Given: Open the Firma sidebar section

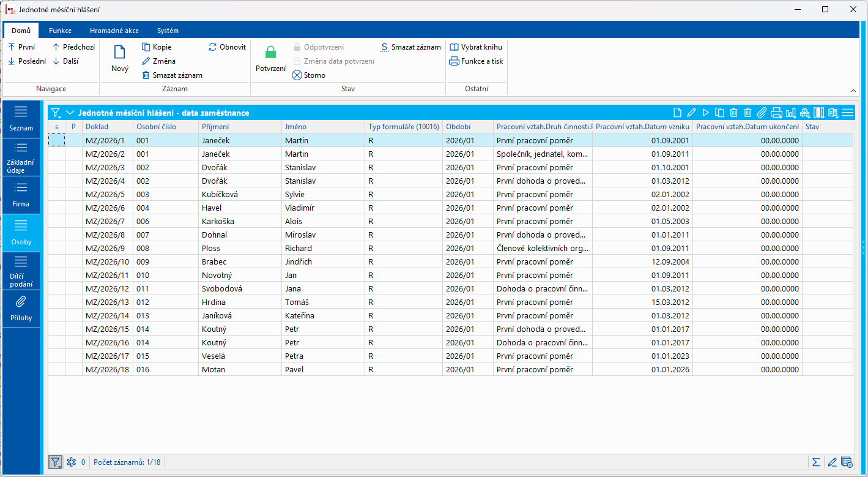Looking at the screenshot, I should (x=21, y=195).
